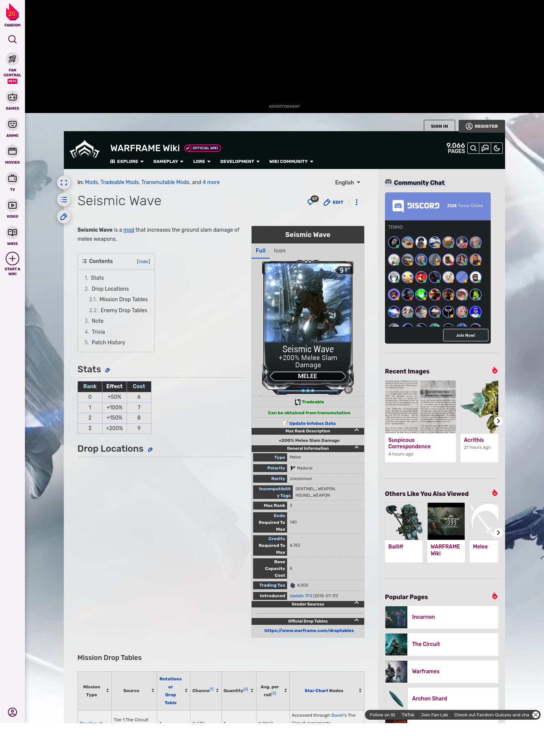Screen dimensions: 544x756
Task: Open the English language dropdown
Action: coord(348,183)
